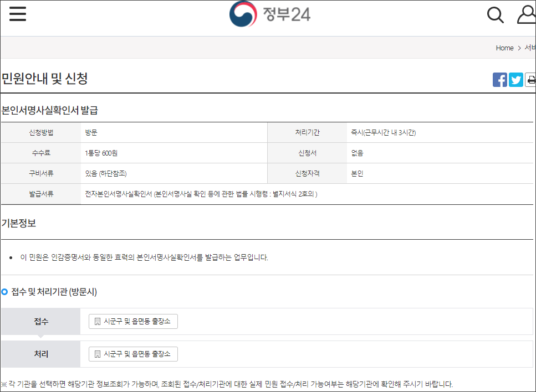The width and height of the screenshot is (536, 392).
Task: Click 시군구 및 읍면동 출장소 button in 접수 row
Action: (x=133, y=321)
